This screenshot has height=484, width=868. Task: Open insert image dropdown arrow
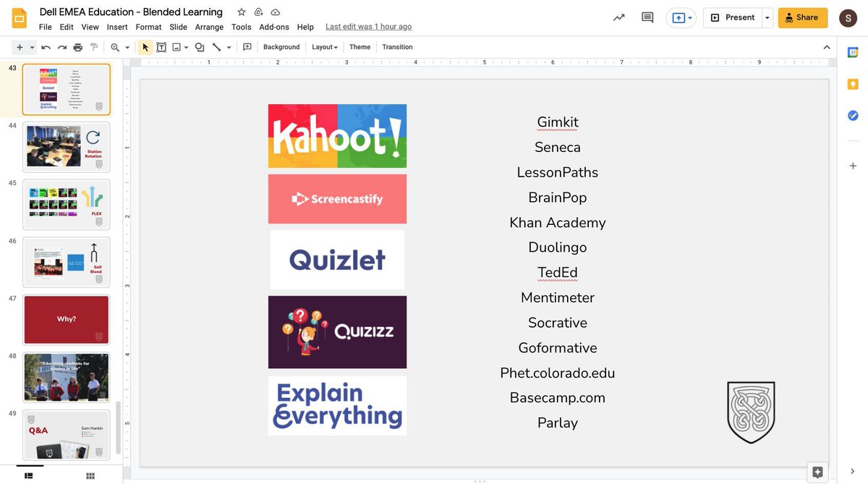click(186, 47)
